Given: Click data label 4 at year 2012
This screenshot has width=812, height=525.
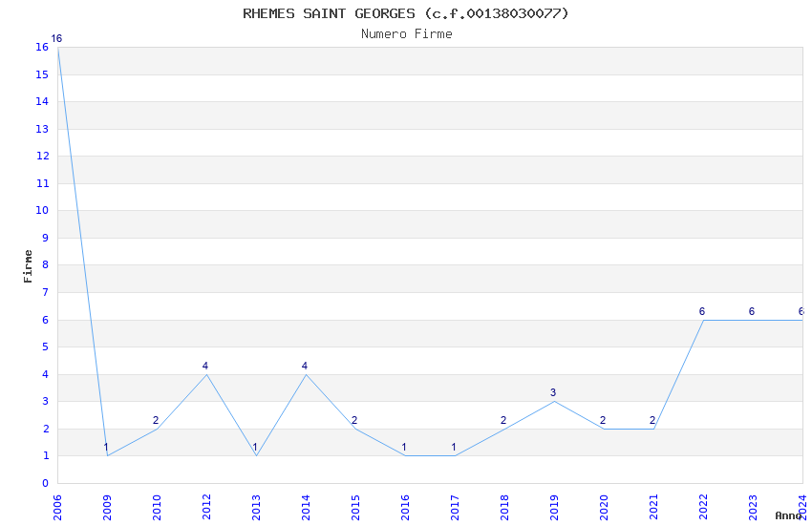Looking at the screenshot, I should tap(205, 366).
